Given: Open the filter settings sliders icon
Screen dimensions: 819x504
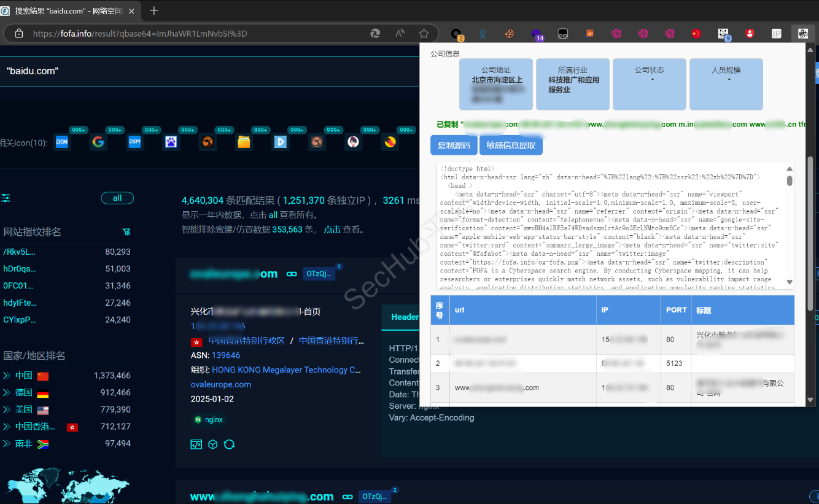Looking at the screenshot, I should pyautogui.click(x=6, y=198).
